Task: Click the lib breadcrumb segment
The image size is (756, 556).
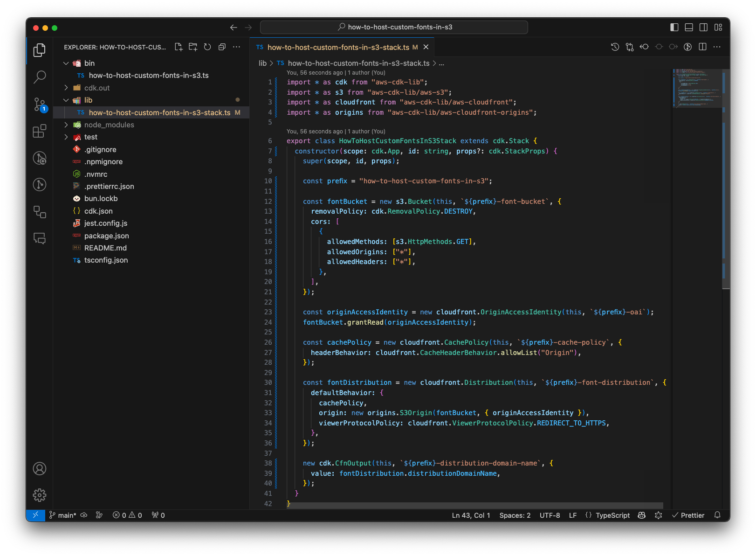Action: point(263,63)
